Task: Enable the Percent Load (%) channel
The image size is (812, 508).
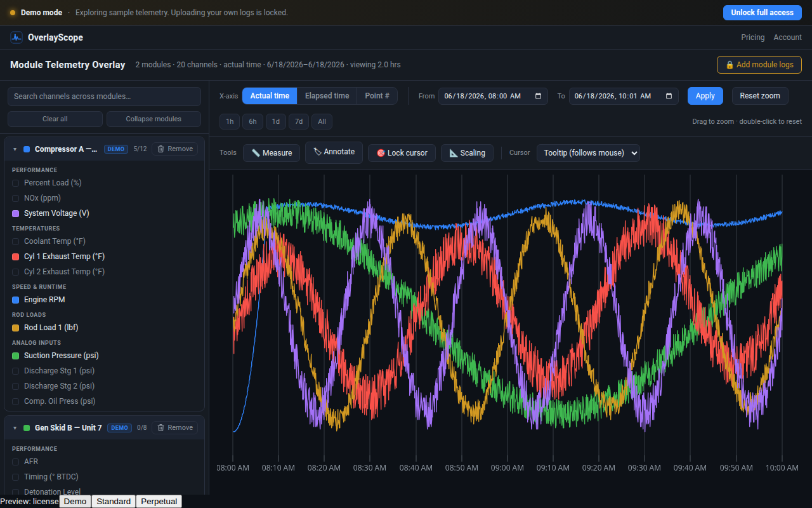Action: click(x=16, y=183)
